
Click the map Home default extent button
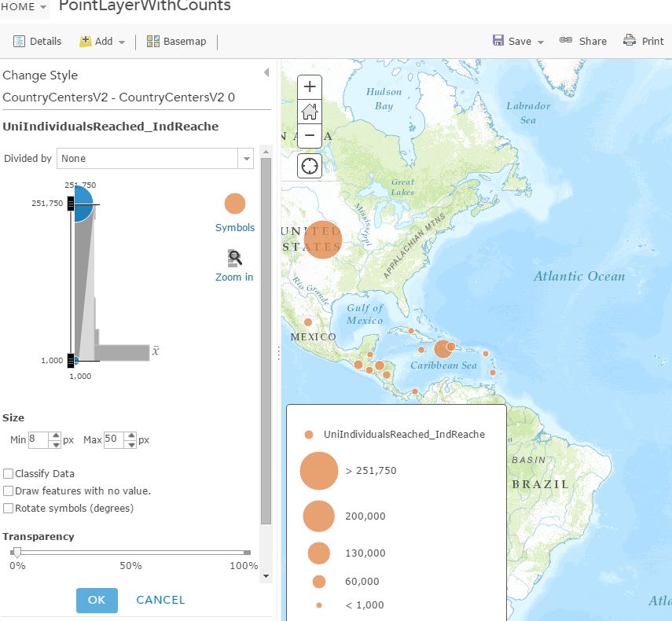(310, 112)
